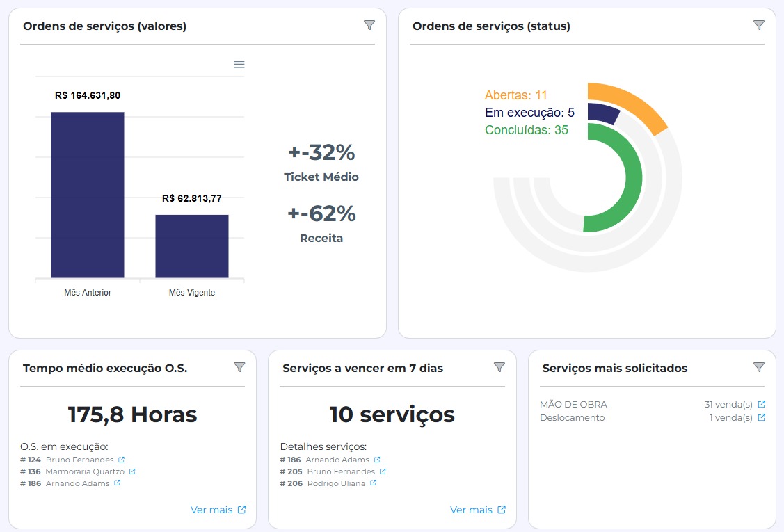This screenshot has height=532, width=784.
Task: Open service #206 Rodrigo Uliana link icon
Action: pos(373,483)
